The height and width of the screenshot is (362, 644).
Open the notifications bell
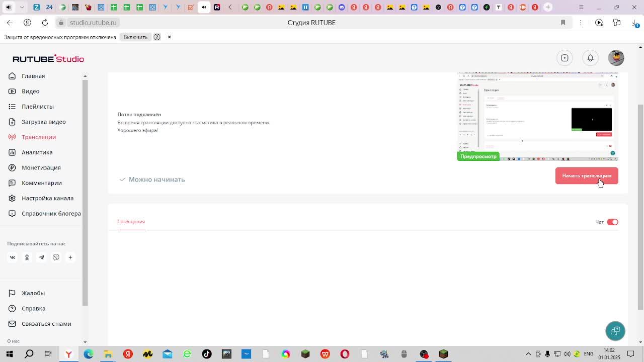590,58
